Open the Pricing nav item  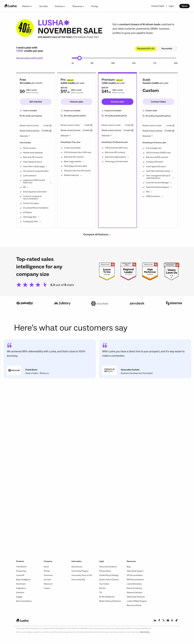point(94,6)
